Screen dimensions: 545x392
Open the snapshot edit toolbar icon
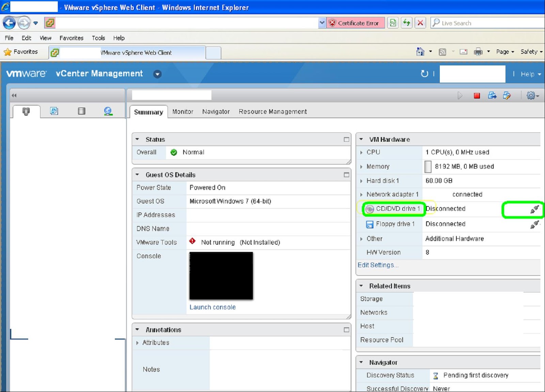pyautogui.click(x=507, y=96)
